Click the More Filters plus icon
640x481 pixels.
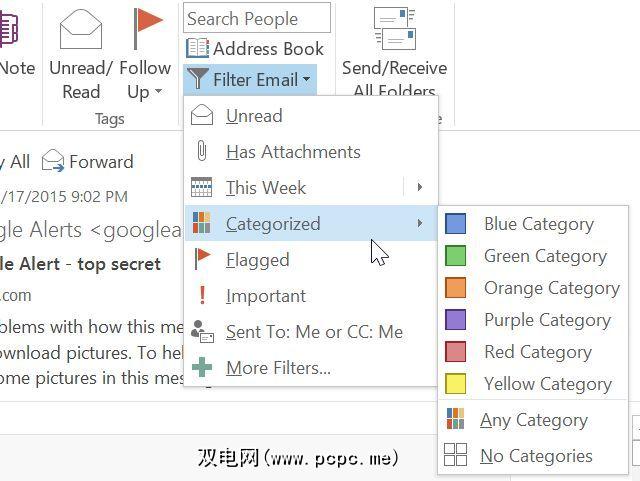(202, 368)
